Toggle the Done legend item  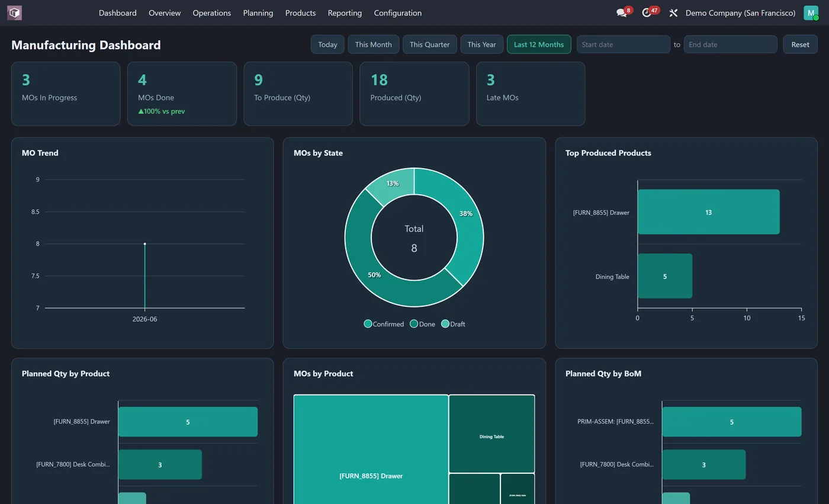click(x=422, y=324)
